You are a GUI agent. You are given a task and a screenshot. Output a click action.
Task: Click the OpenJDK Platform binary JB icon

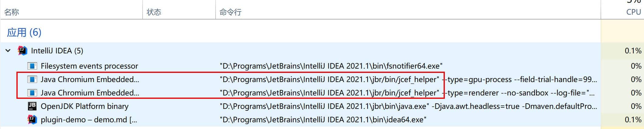32,106
